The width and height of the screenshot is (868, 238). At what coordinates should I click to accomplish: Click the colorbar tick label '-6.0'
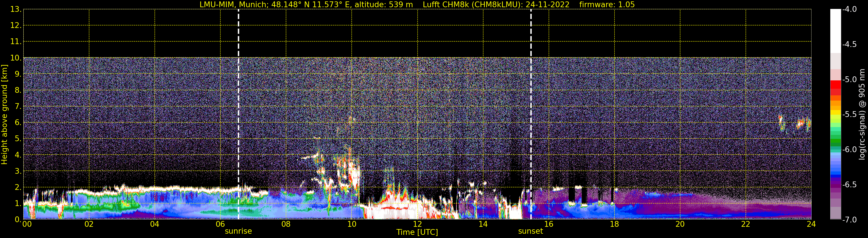pos(850,150)
